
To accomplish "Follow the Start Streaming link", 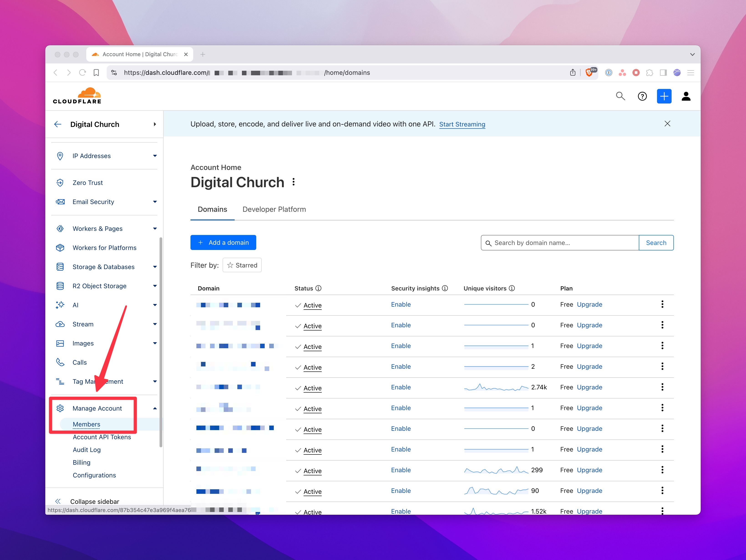I will click(462, 124).
